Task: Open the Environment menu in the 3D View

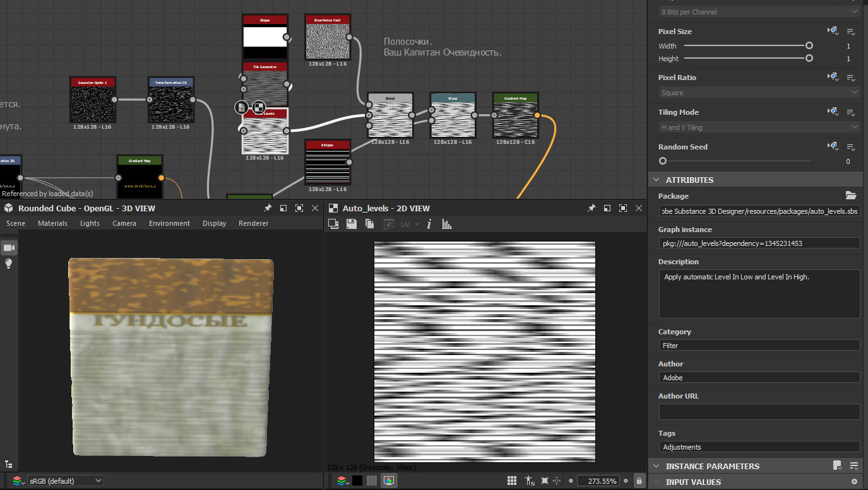Action: click(x=169, y=223)
